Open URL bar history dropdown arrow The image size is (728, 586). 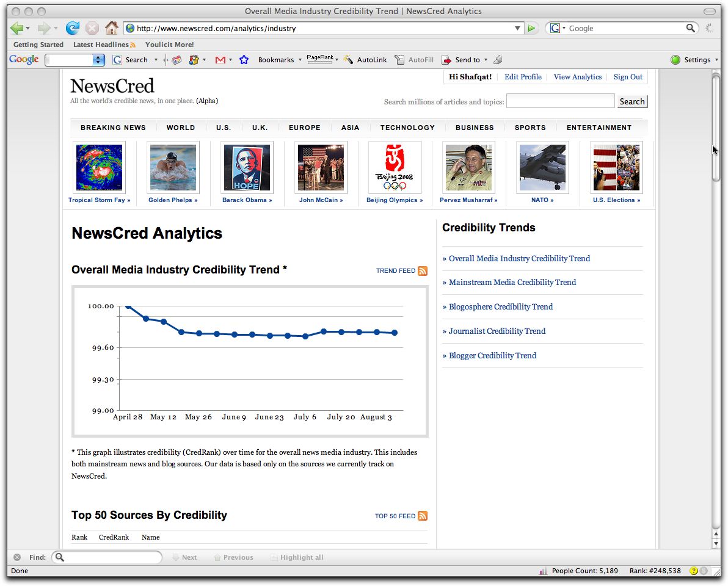point(517,28)
